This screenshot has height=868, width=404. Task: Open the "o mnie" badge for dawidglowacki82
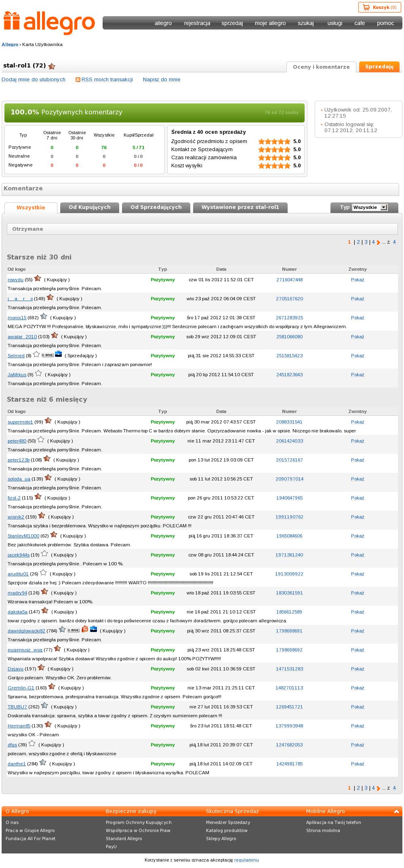74,630
